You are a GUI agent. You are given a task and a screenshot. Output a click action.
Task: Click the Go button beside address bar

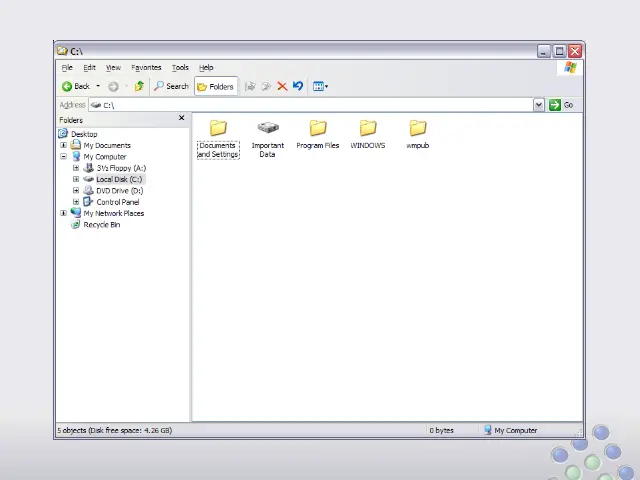point(561,105)
